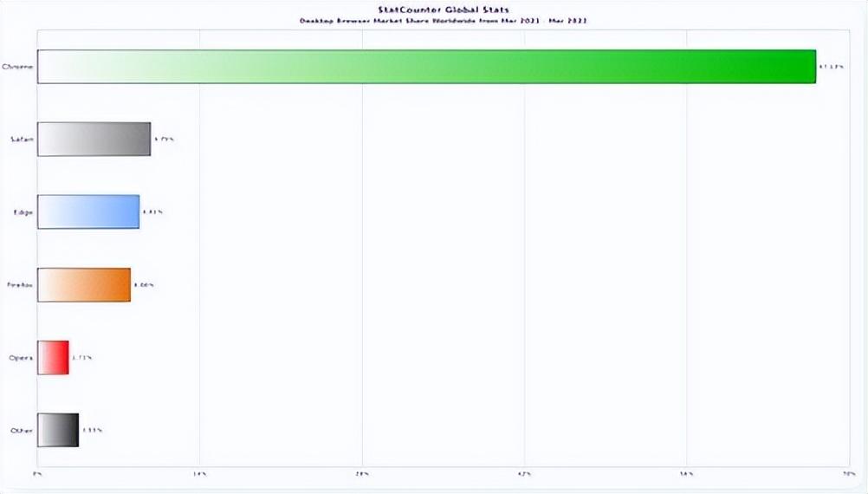Click the red Opera bar
This screenshot has width=868, height=494.
coord(53,357)
